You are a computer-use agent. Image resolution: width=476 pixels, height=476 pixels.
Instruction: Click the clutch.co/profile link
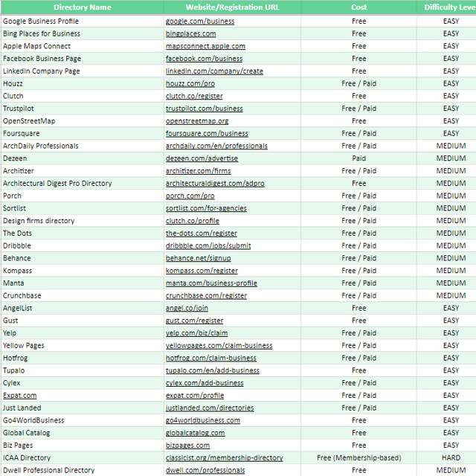tap(192, 221)
